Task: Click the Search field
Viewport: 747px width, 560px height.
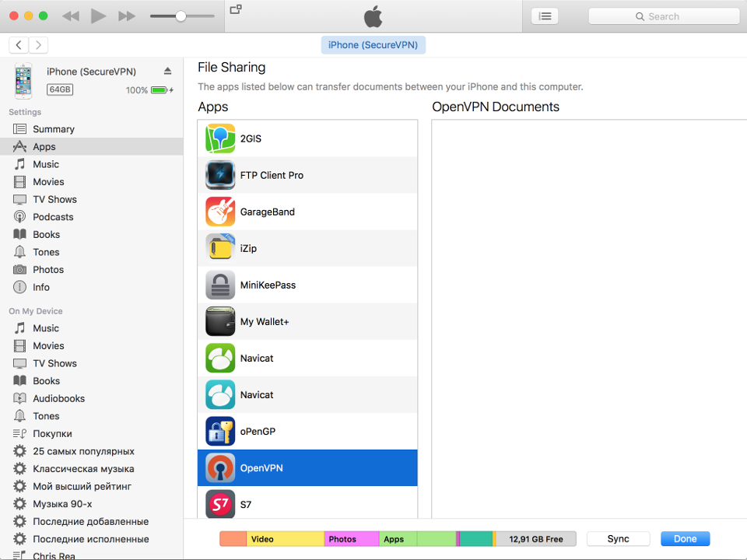Action: (x=664, y=16)
